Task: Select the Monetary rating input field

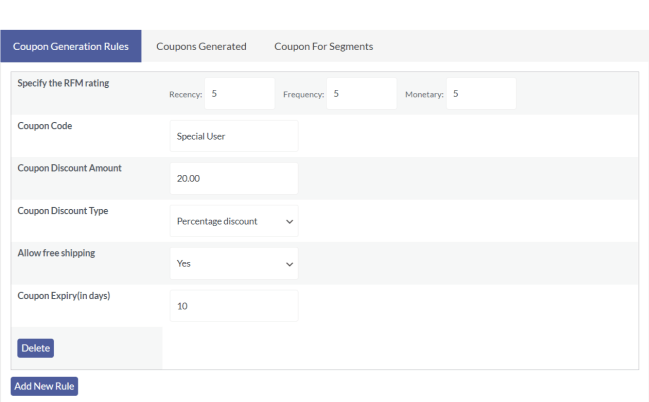Action: 481,94
